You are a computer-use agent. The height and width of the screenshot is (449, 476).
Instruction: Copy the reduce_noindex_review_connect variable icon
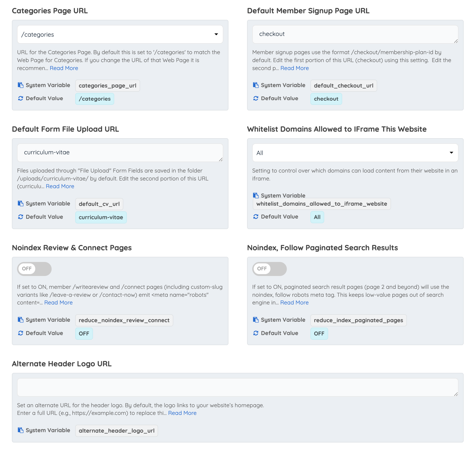tap(21, 320)
